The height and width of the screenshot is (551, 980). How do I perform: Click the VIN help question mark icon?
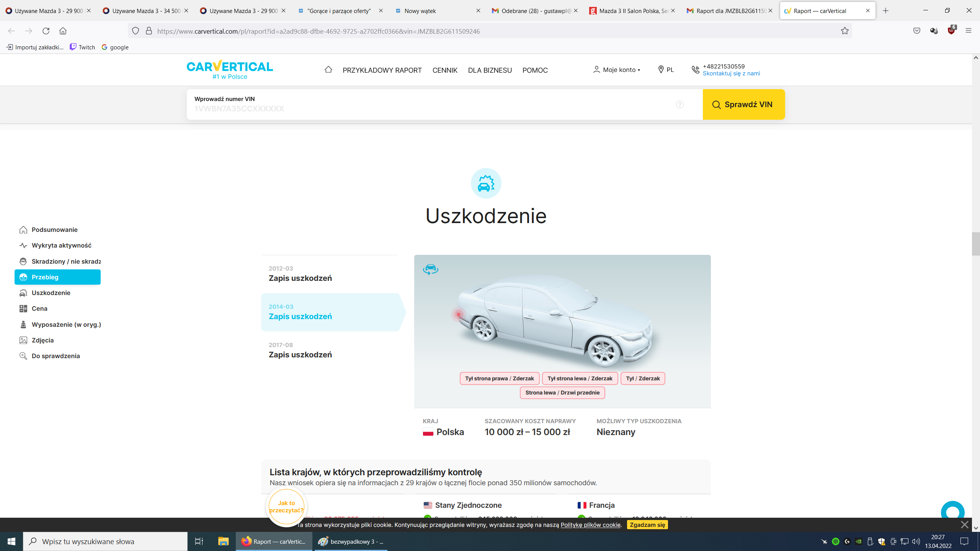(x=679, y=104)
